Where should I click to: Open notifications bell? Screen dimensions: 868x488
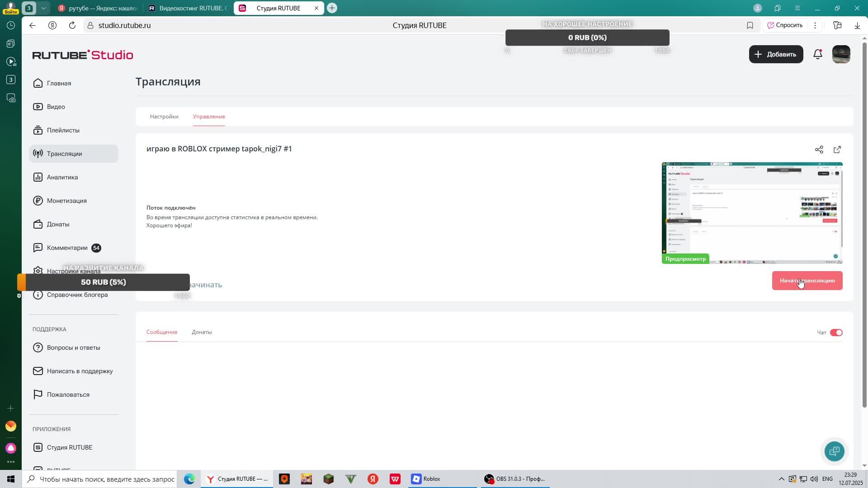tap(817, 54)
